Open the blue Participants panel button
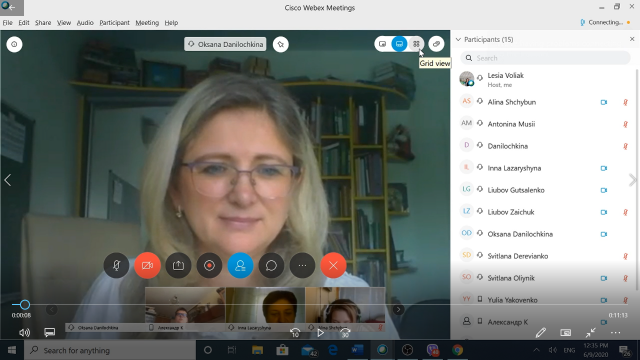The height and width of the screenshot is (360, 640). click(x=240, y=265)
